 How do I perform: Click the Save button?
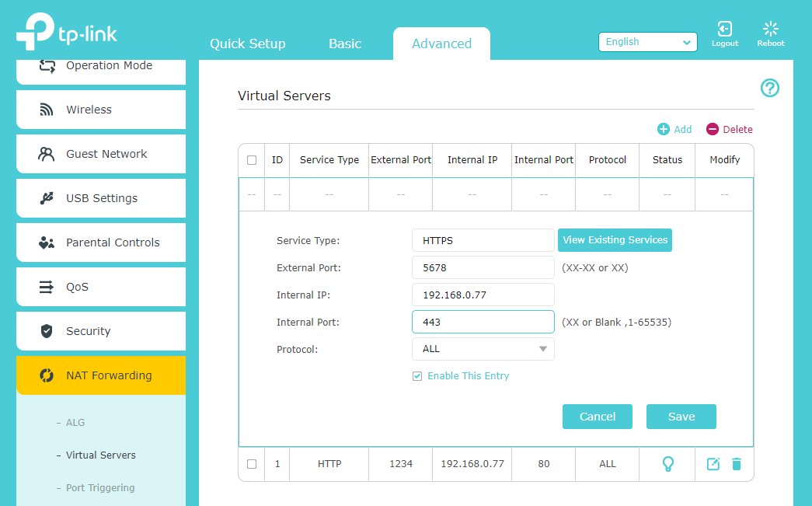click(x=681, y=417)
